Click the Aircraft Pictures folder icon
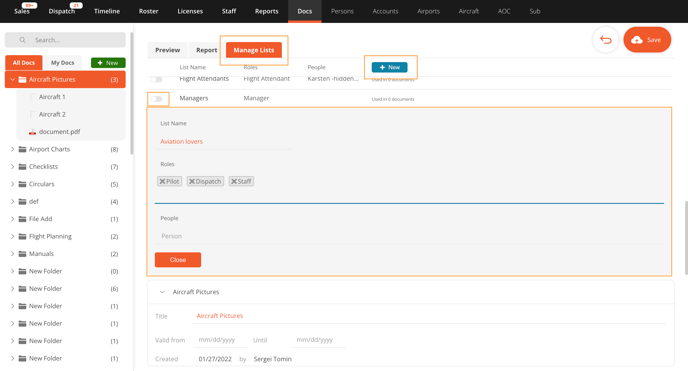 coord(22,79)
